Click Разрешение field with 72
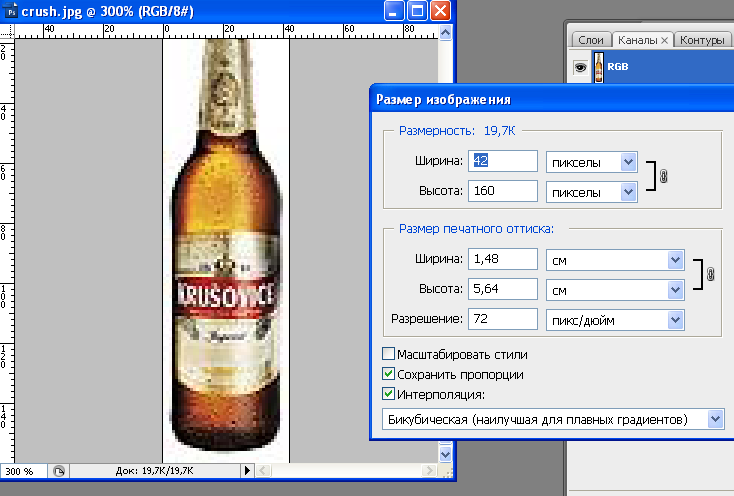This screenshot has width=734, height=496. coord(503,319)
